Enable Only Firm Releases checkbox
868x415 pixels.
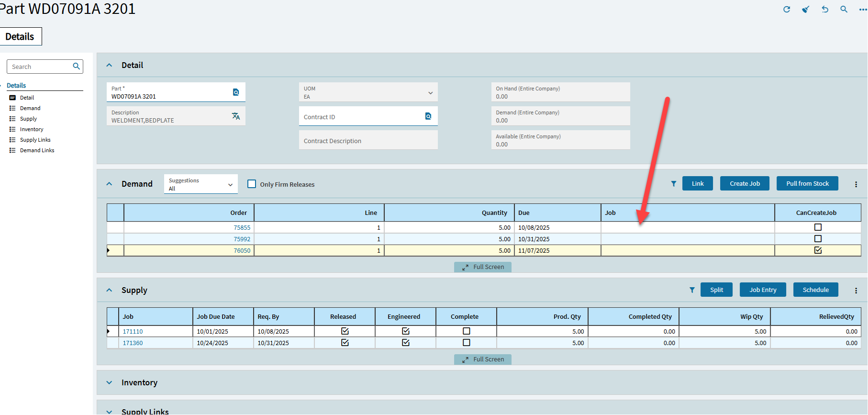pos(252,184)
